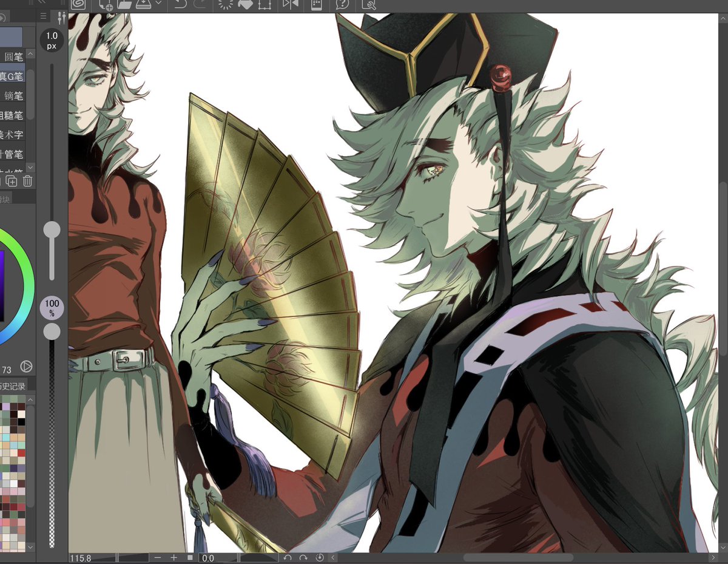
Task: Save the document icon
Action: (144, 4)
